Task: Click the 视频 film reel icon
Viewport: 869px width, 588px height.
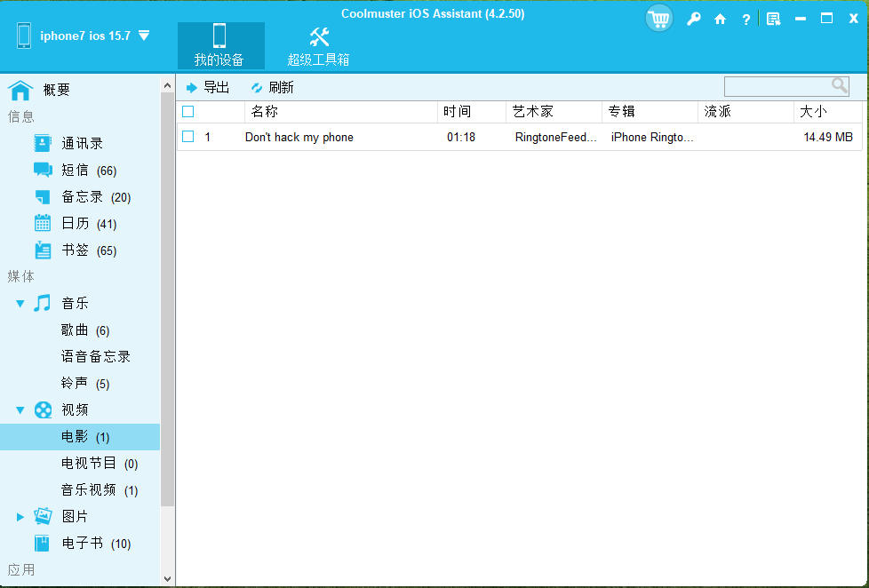Action: (x=43, y=410)
